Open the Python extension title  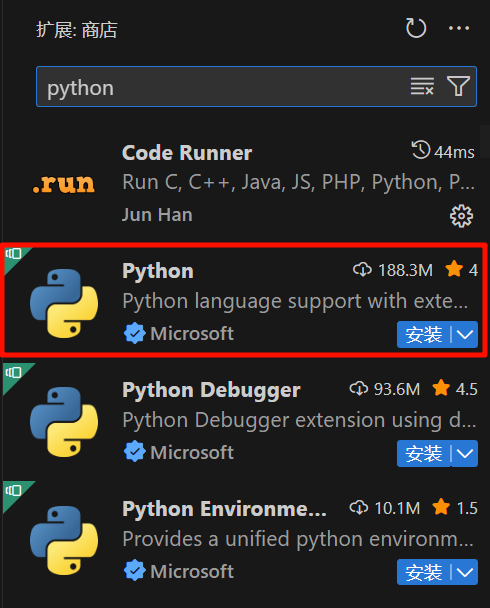(158, 271)
